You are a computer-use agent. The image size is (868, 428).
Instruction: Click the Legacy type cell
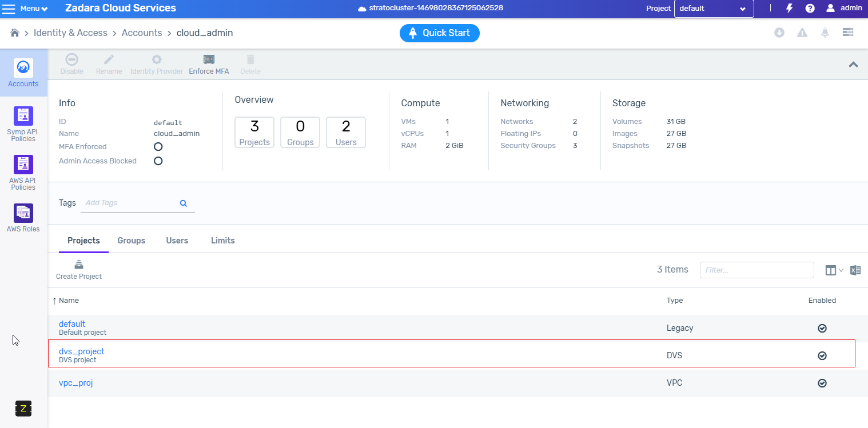pyautogui.click(x=680, y=328)
